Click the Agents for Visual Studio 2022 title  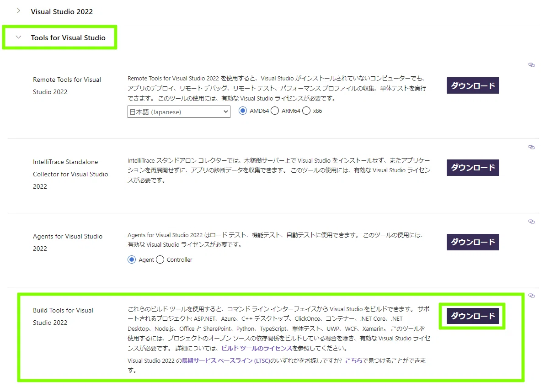click(68, 242)
